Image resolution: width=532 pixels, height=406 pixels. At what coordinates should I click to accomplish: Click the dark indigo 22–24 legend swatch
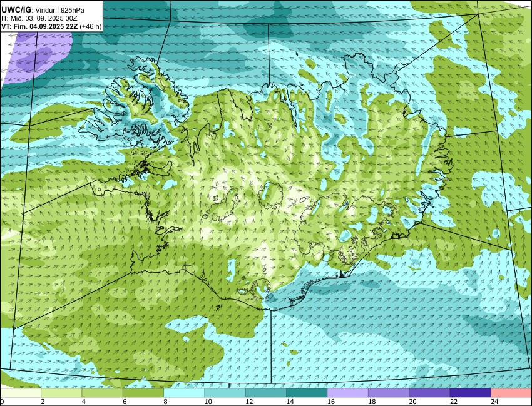[x=470, y=393]
